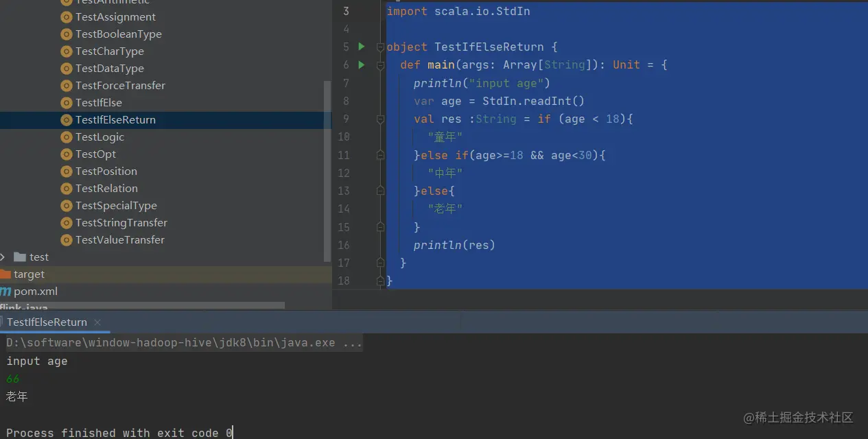Viewport: 868px width, 439px height.
Task: Click the TestBooleanType object icon
Action: [67, 34]
